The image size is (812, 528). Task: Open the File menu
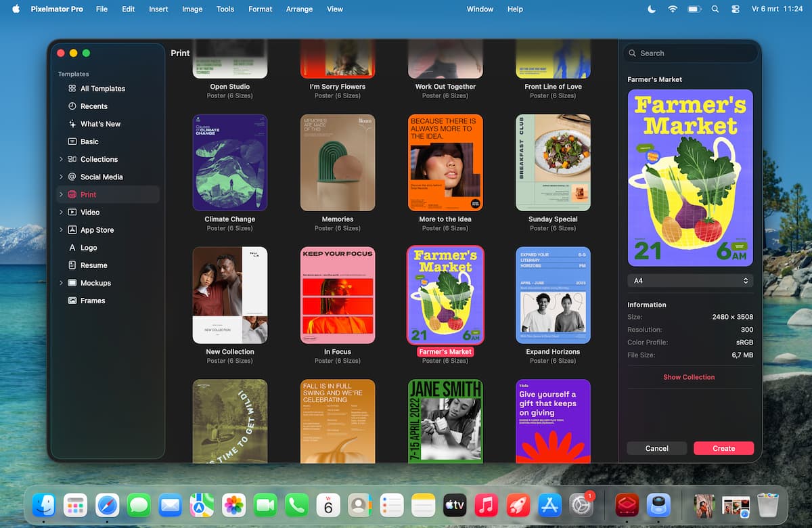tap(101, 9)
